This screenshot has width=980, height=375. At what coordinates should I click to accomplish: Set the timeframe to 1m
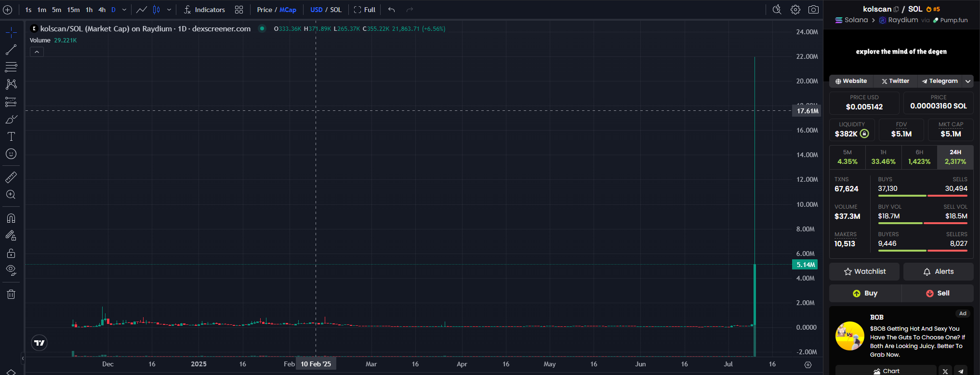pyautogui.click(x=42, y=10)
